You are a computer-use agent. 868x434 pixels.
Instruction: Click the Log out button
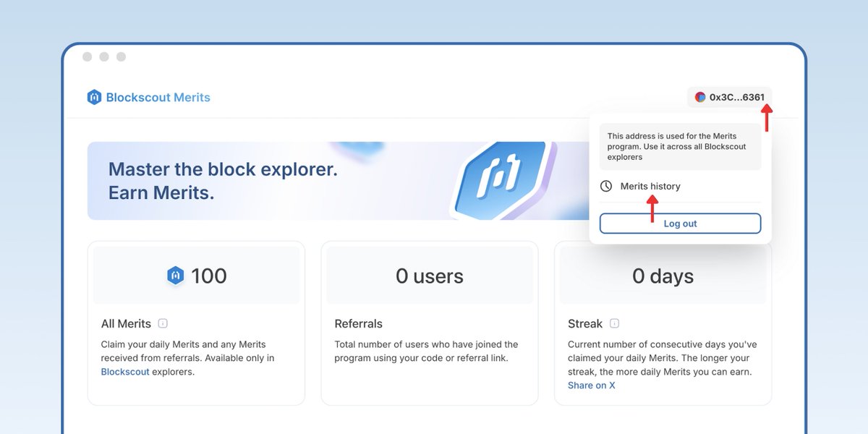pos(680,224)
